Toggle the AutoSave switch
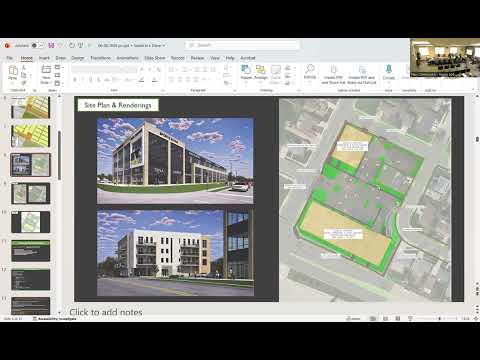This screenshot has width=480, height=360. (36, 45)
